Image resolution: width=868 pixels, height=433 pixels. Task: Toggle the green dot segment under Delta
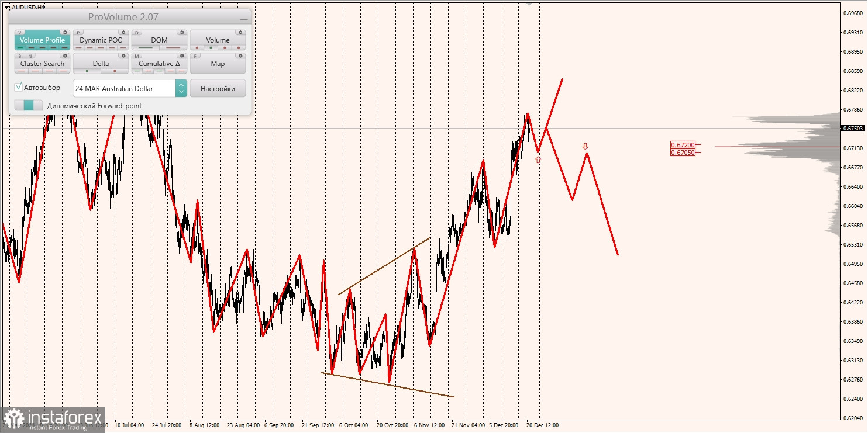click(x=87, y=71)
